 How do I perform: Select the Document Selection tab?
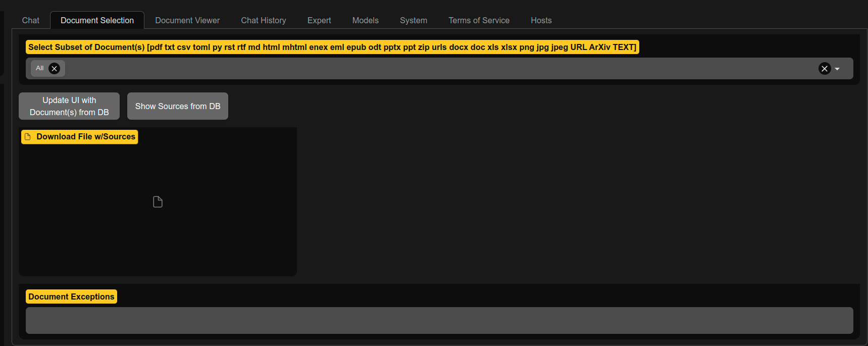click(x=97, y=21)
